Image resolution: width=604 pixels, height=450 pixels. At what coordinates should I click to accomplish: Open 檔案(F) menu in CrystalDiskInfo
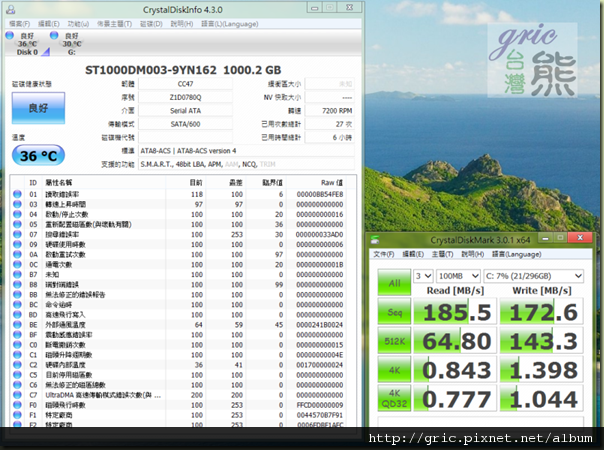[x=19, y=24]
